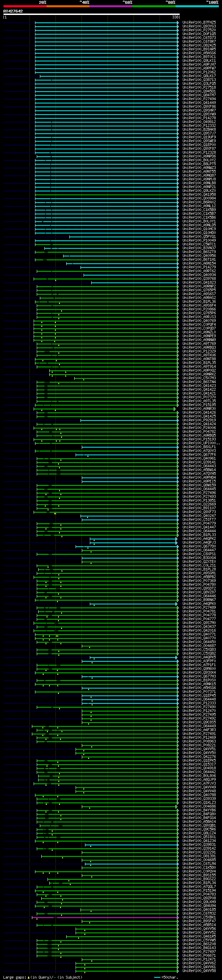The width and height of the screenshot is (222, 980).
Task: Select the UniRef100_P92919 label
Action: coord(199,420)
